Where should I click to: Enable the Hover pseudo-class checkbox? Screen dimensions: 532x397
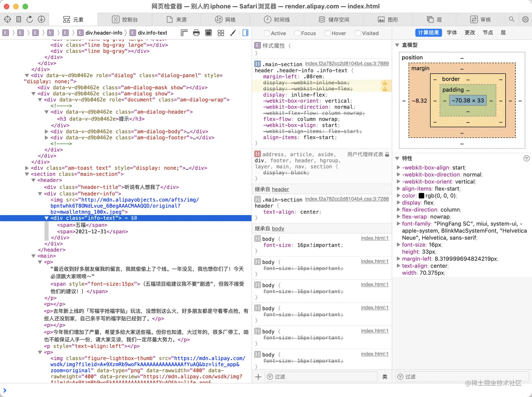coord(328,33)
